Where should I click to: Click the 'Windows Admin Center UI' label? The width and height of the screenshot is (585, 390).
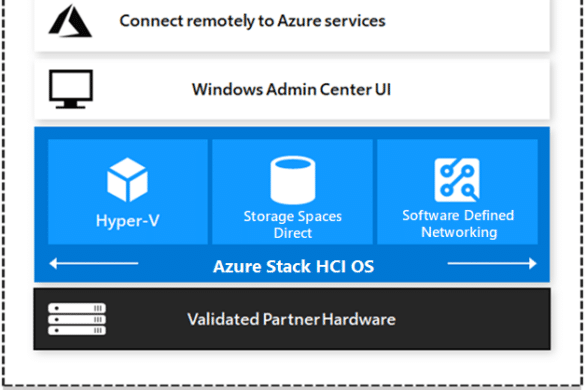tap(291, 90)
